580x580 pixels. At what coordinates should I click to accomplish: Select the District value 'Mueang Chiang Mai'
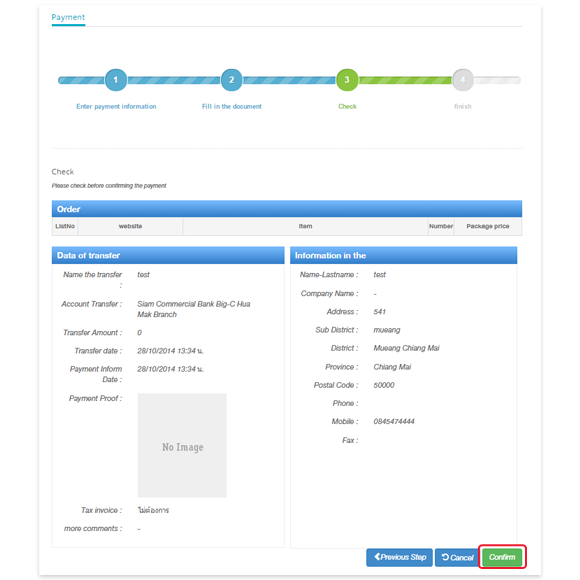click(x=407, y=348)
